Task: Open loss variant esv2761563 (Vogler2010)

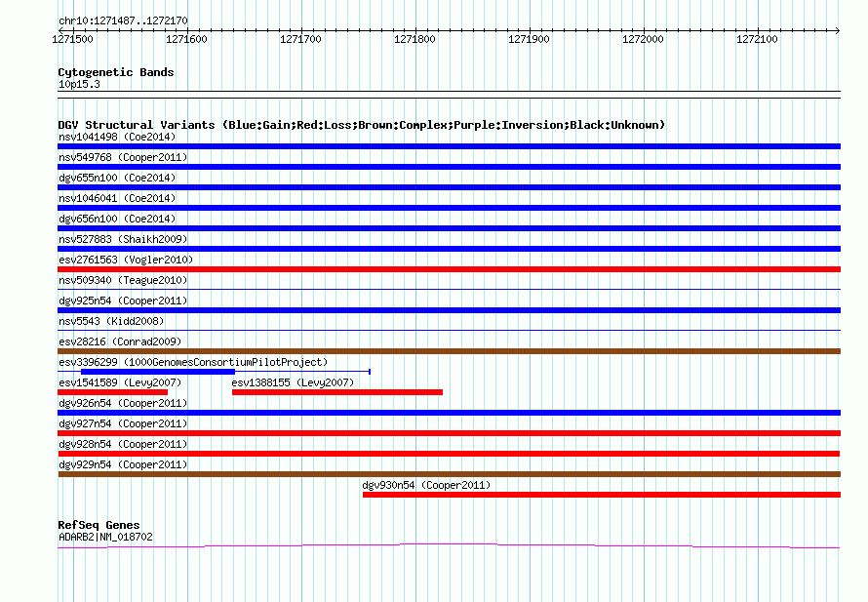Action: [x=126, y=260]
